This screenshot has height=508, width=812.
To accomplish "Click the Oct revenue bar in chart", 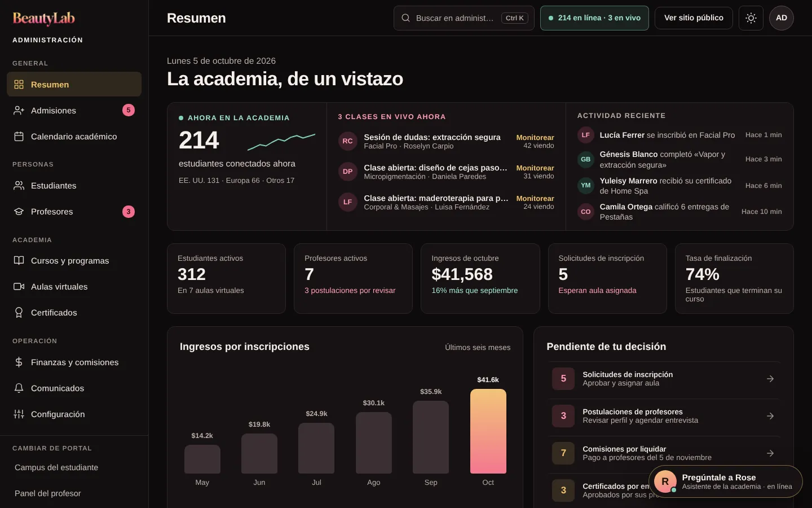I will click(x=488, y=431).
